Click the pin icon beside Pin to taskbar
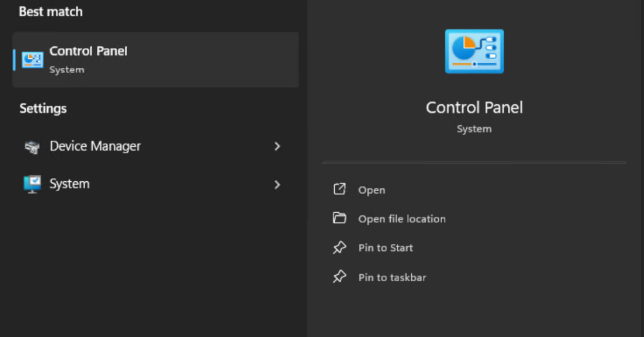This screenshot has height=337, width=644. (x=339, y=277)
